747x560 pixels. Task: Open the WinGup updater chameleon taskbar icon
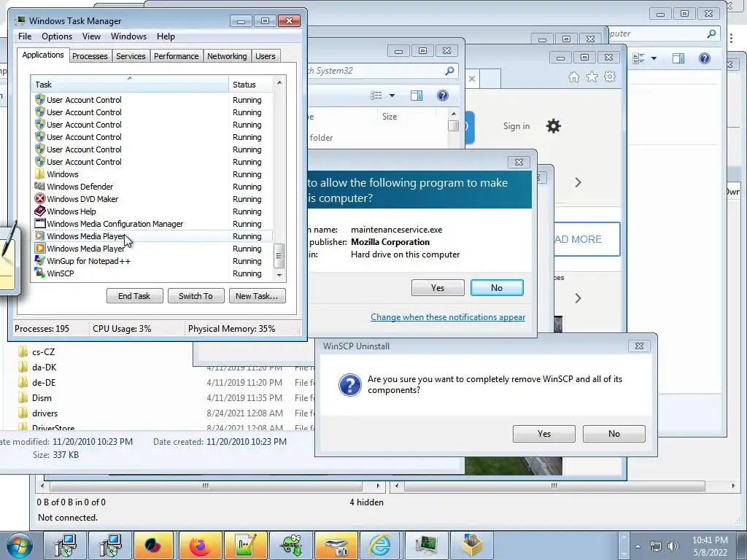pyautogui.click(x=291, y=545)
